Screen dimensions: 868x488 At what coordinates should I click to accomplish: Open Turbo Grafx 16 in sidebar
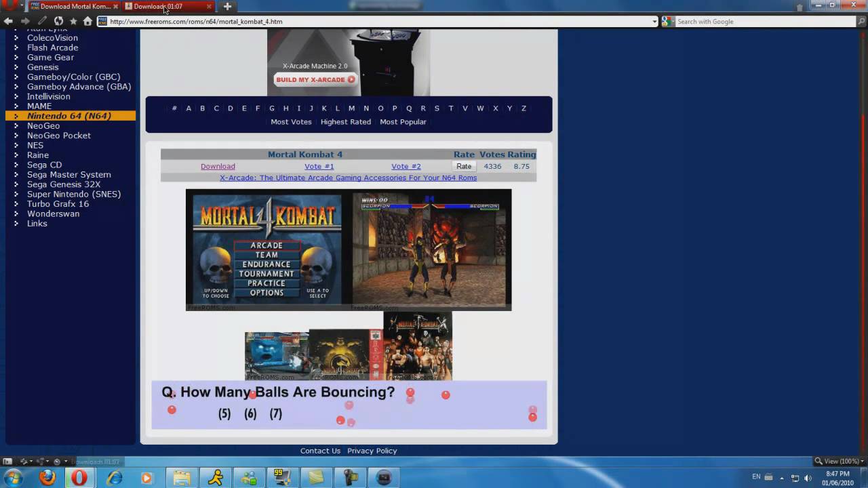point(58,204)
